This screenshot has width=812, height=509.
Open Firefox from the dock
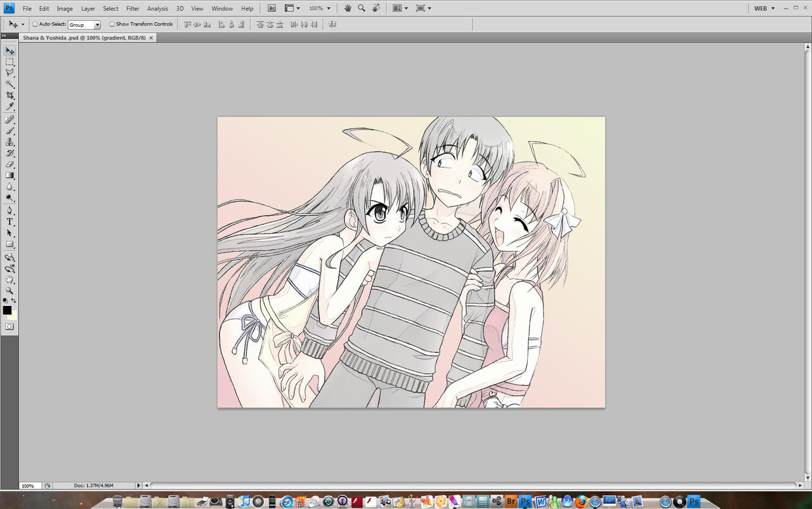[581, 501]
